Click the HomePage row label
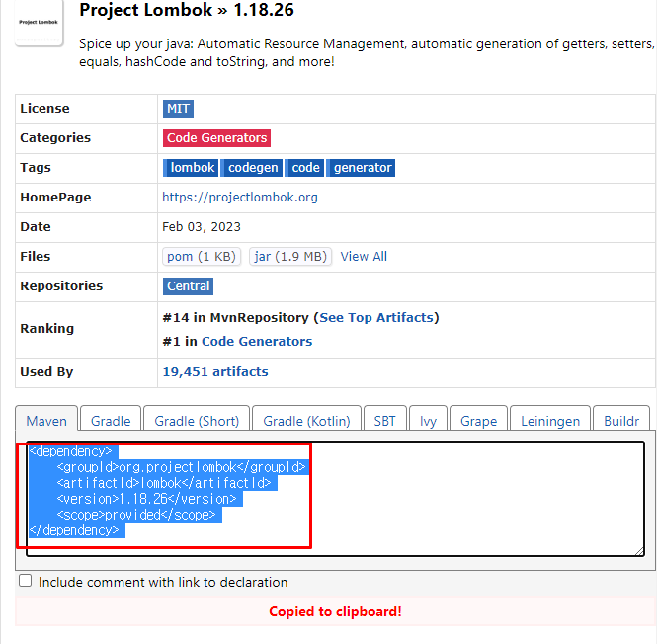Viewport: 657px width, 644px height. [x=55, y=197]
